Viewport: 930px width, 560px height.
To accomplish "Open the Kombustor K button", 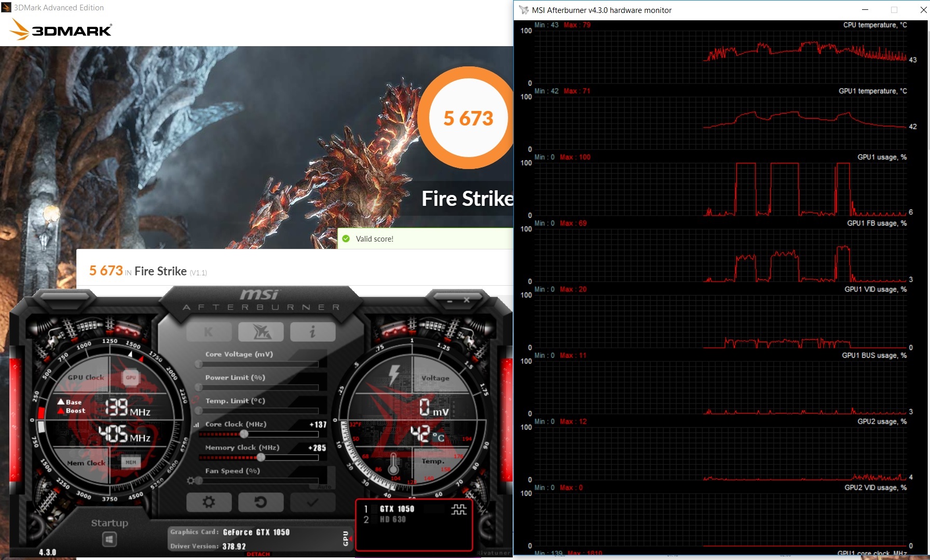I will click(209, 332).
